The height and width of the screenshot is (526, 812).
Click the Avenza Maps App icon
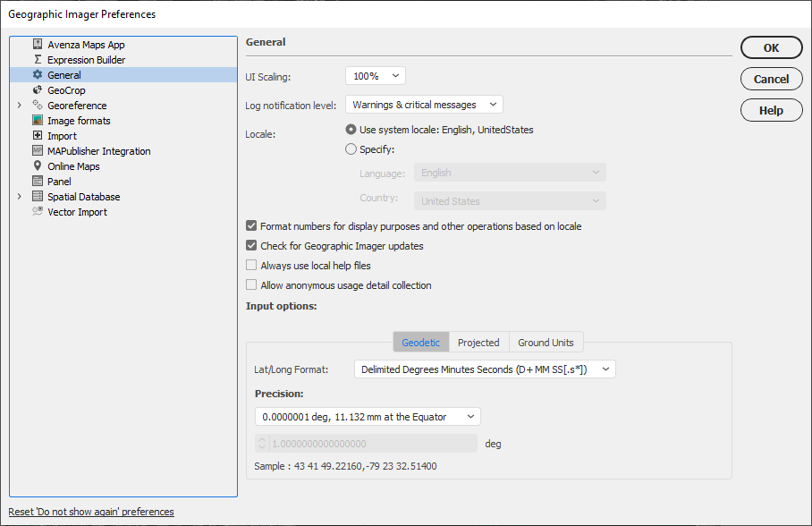click(38, 44)
